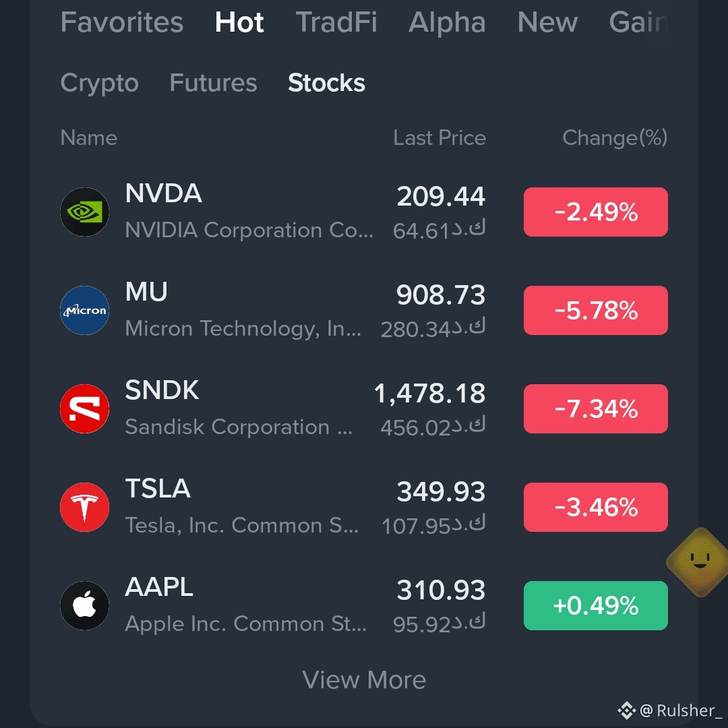
Task: Sort by the Change(%) column header
Action: (615, 138)
